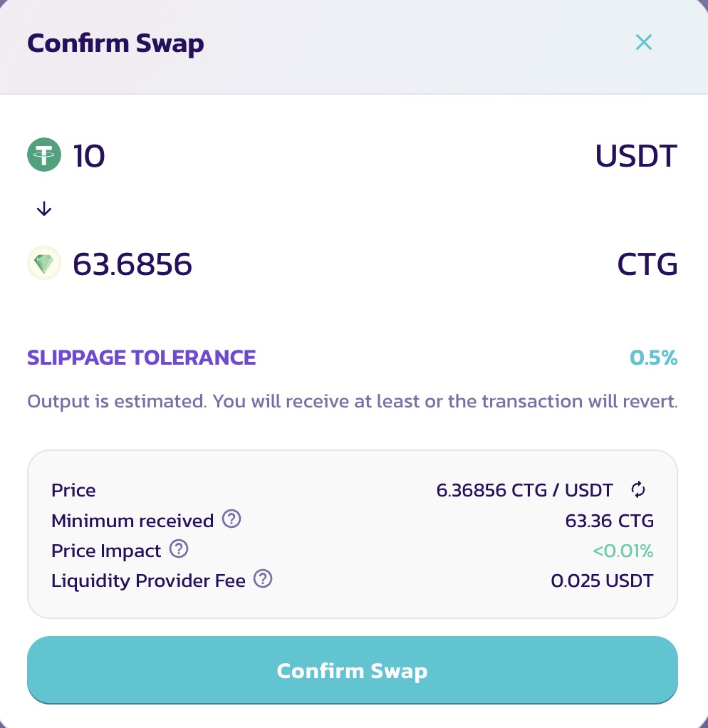708x728 pixels.
Task: Invert the price with the refresh icon
Action: click(x=638, y=489)
